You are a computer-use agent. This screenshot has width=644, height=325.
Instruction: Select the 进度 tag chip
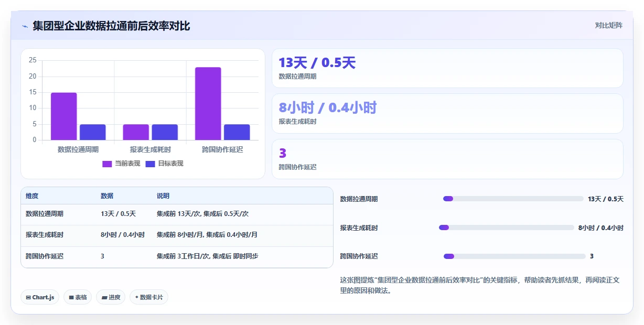tap(111, 297)
